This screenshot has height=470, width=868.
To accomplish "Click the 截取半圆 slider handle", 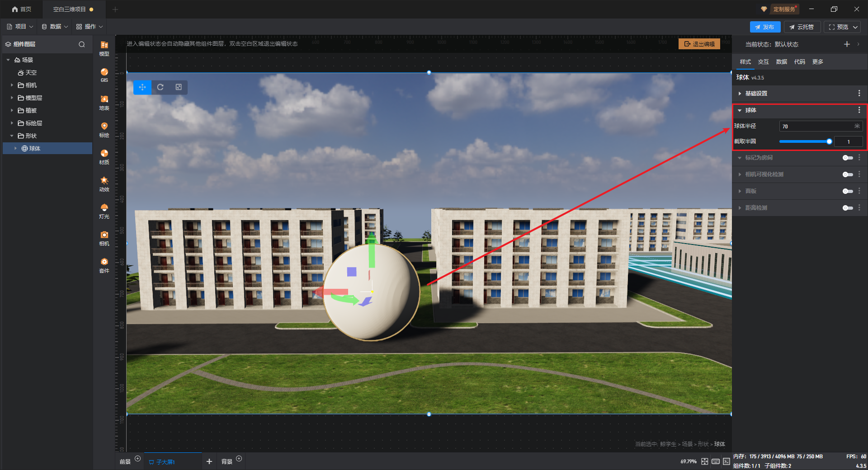I will [829, 141].
